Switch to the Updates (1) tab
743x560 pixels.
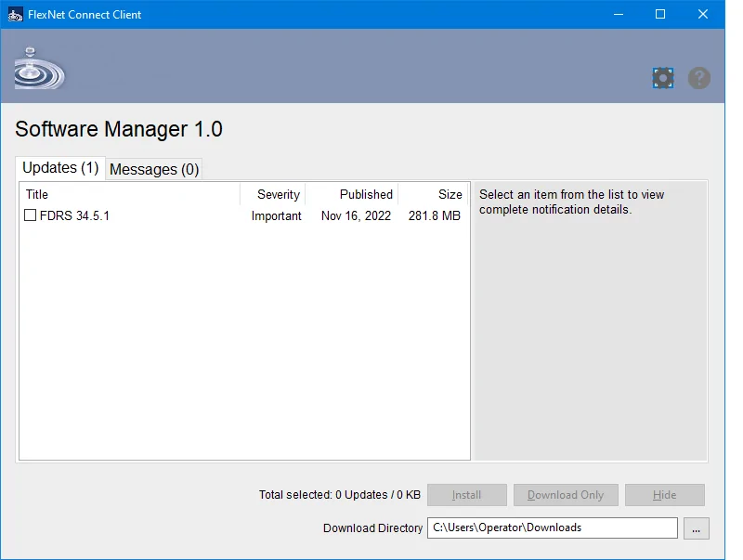(x=60, y=168)
